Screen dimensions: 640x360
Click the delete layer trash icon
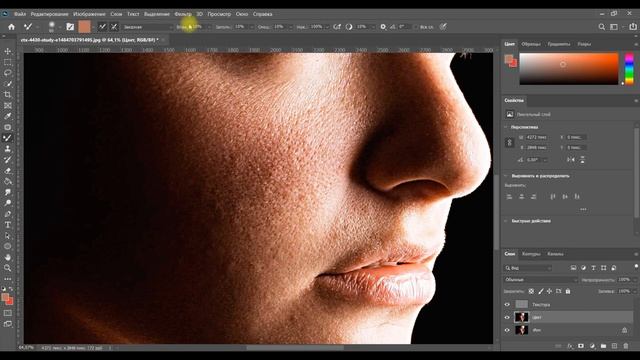point(626,346)
